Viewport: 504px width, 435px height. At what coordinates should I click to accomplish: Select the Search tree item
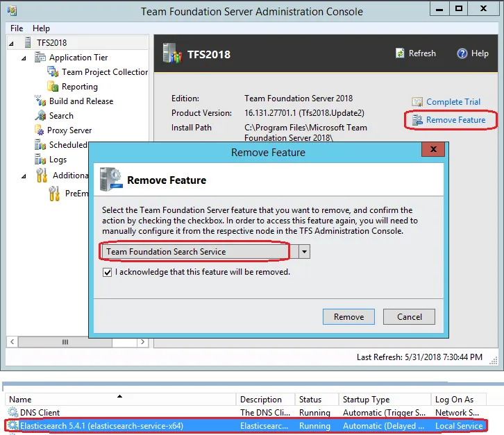tap(61, 116)
